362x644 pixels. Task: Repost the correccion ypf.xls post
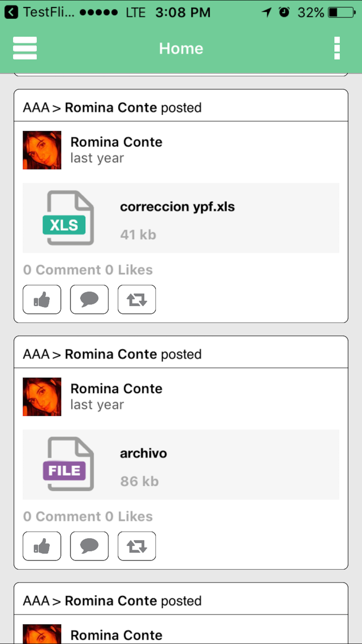(136, 300)
